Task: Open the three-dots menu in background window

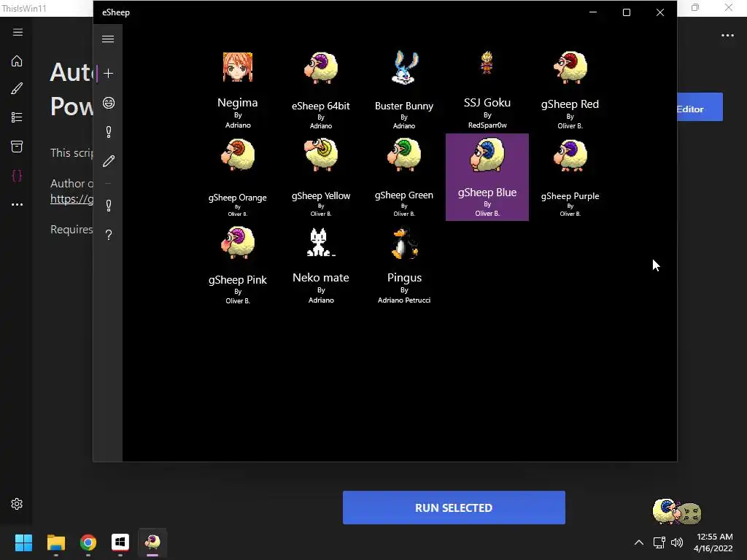Action: coord(727,35)
